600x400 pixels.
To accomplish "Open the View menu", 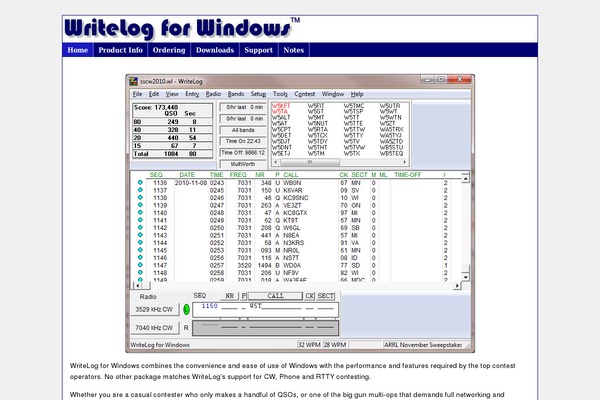I will pos(172,94).
